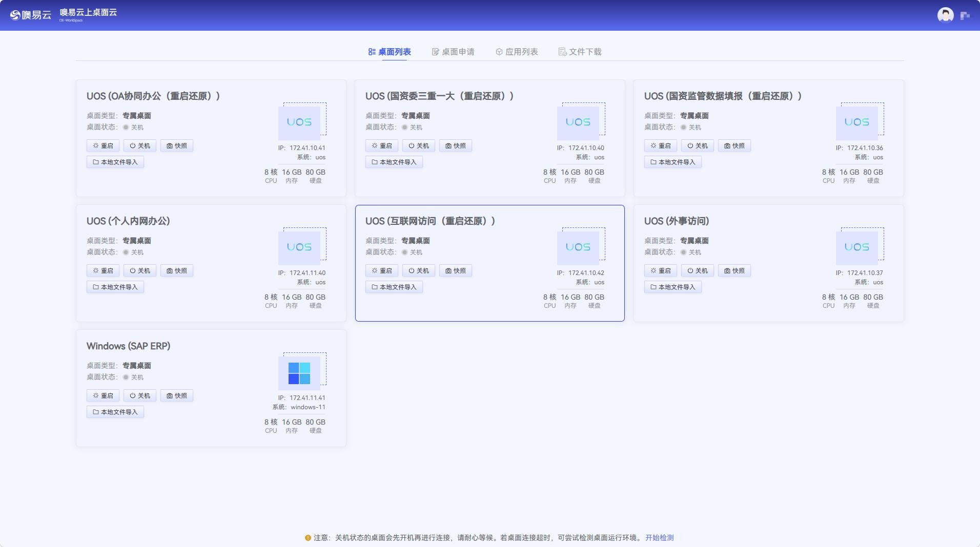The height and width of the screenshot is (547, 980).
Task: Open the UOS (个人内网办公) desktop card title
Action: tap(128, 221)
